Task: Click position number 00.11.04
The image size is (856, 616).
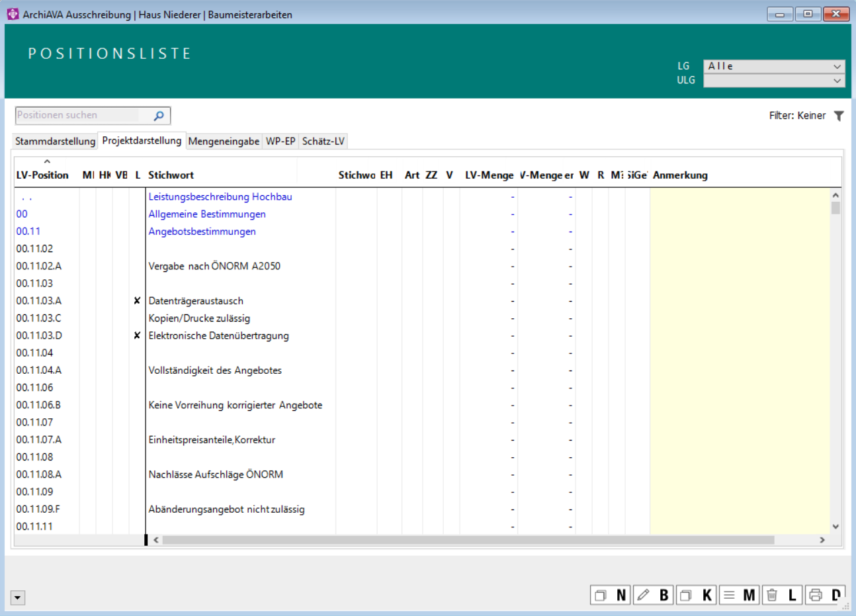Action: click(34, 353)
